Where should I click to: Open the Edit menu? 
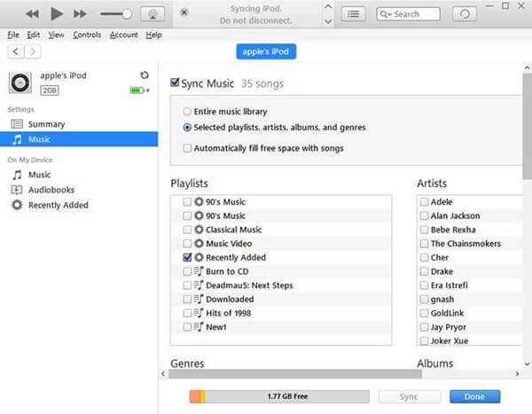click(34, 35)
